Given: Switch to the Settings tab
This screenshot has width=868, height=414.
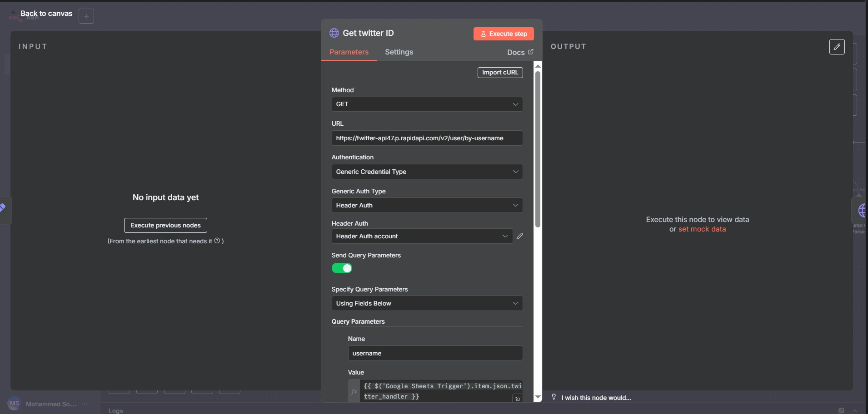Looking at the screenshot, I should pos(399,52).
